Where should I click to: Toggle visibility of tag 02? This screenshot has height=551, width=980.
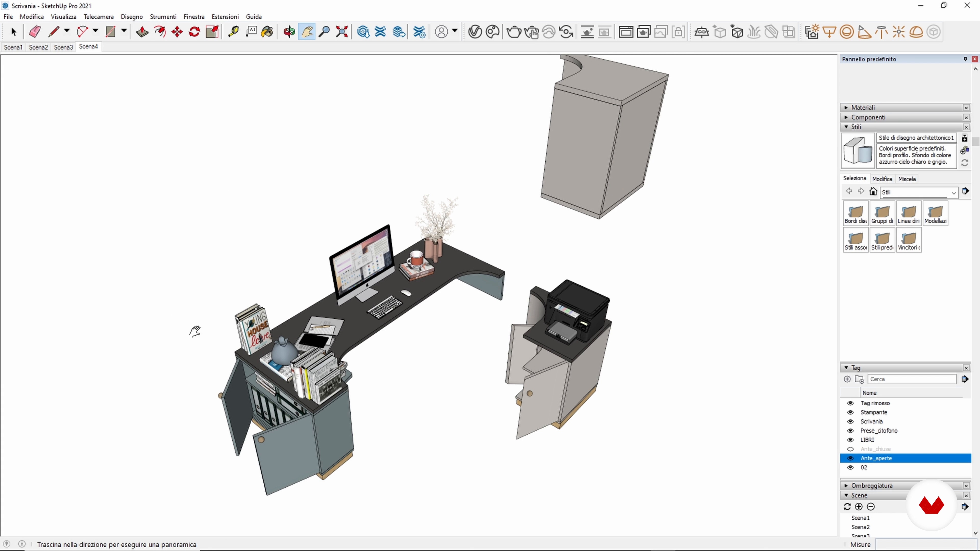tap(850, 467)
